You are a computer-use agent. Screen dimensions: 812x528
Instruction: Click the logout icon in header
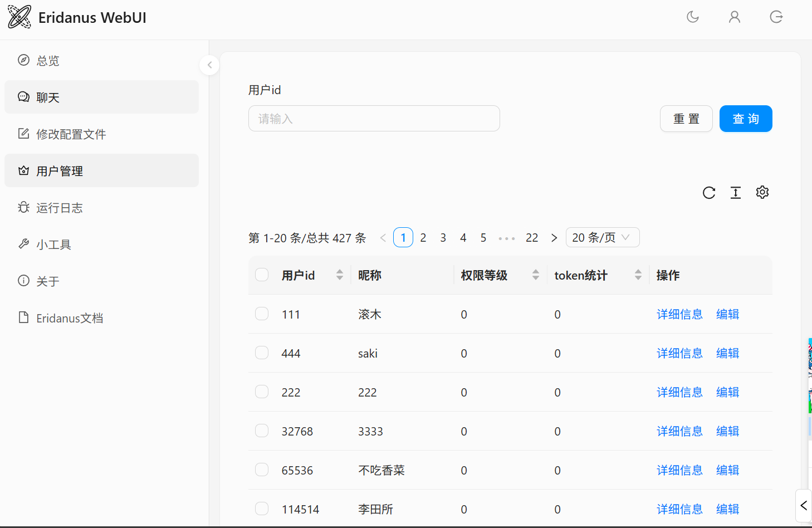click(x=776, y=17)
